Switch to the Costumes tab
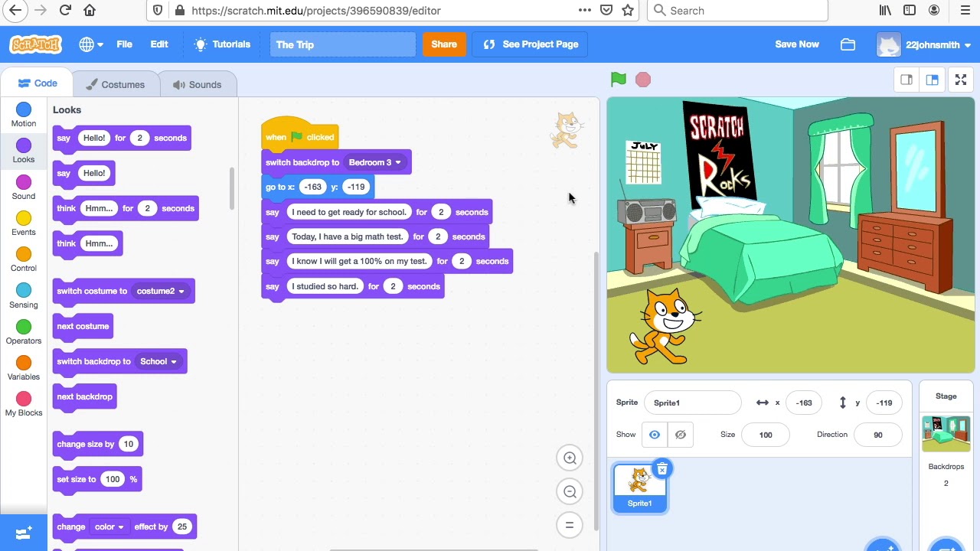The image size is (980, 551). pyautogui.click(x=115, y=84)
